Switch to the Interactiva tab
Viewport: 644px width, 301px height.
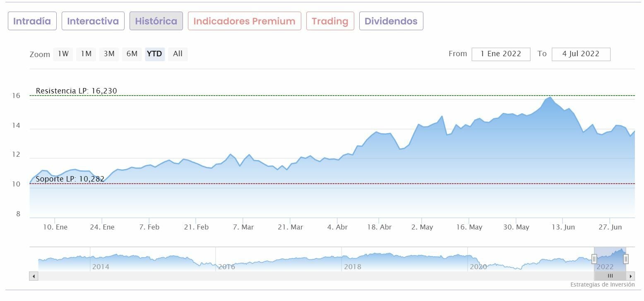coord(93,21)
